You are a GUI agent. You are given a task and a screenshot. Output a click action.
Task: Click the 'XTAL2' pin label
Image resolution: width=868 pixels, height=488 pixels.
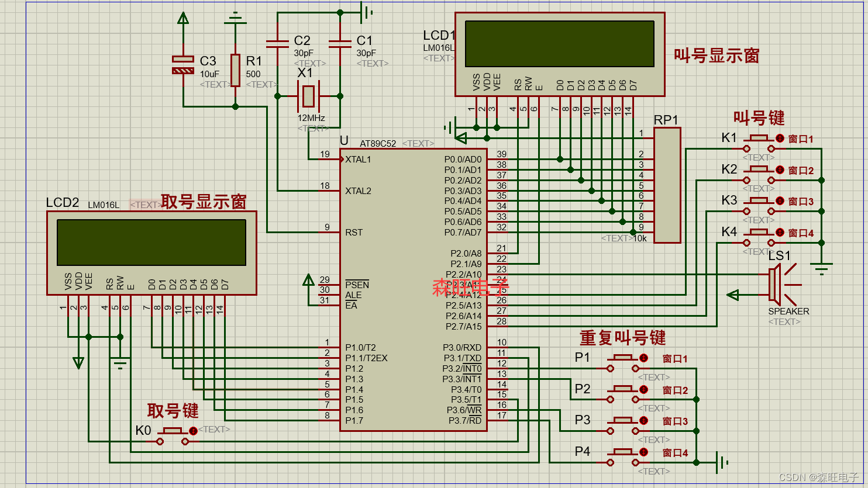tap(358, 191)
